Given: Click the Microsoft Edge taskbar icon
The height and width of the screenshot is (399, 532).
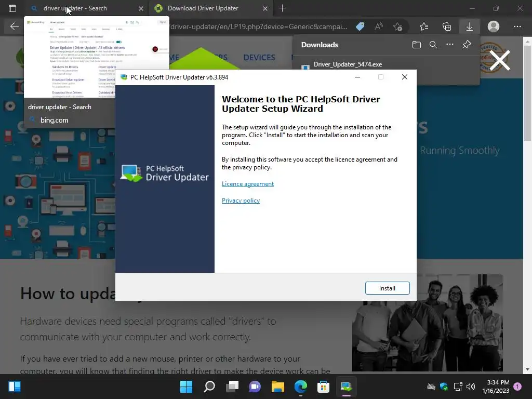Looking at the screenshot, I should pos(301,387).
